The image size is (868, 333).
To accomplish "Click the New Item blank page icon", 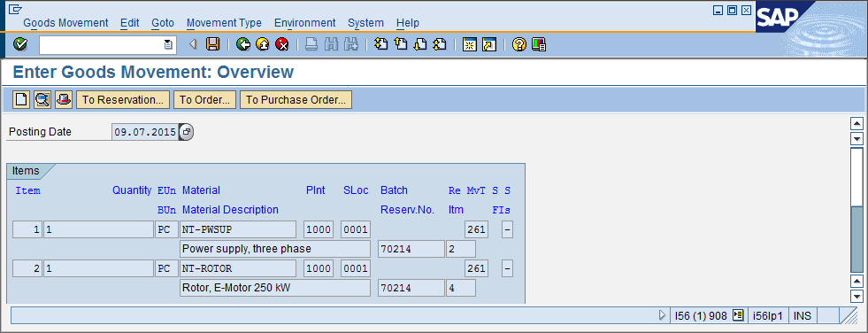I will (x=21, y=100).
